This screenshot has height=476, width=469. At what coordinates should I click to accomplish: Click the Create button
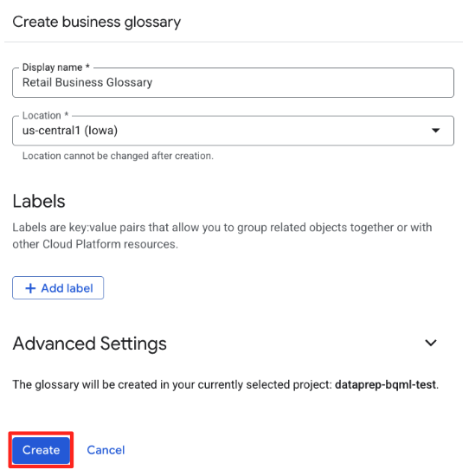[41, 450]
